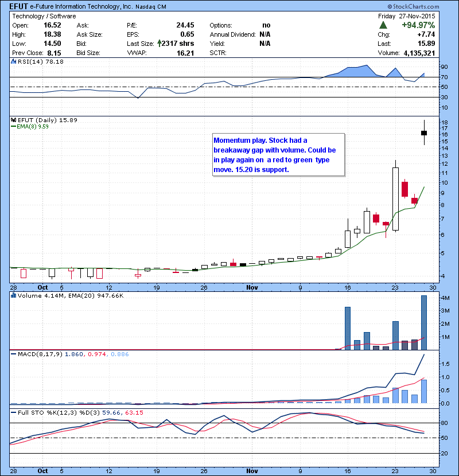Screen dimensions: 459x476
Task: Click the tallest volume bar near 4M
Action: [x=424, y=322]
